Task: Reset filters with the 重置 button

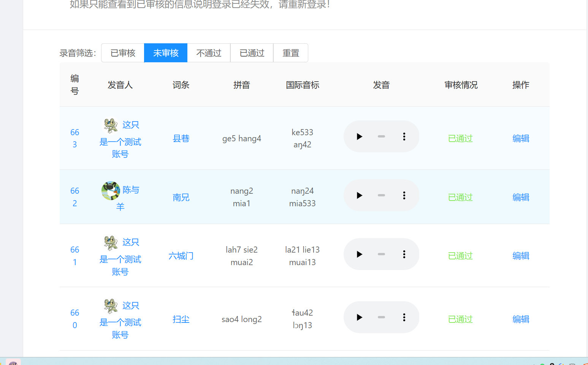Action: [x=291, y=53]
